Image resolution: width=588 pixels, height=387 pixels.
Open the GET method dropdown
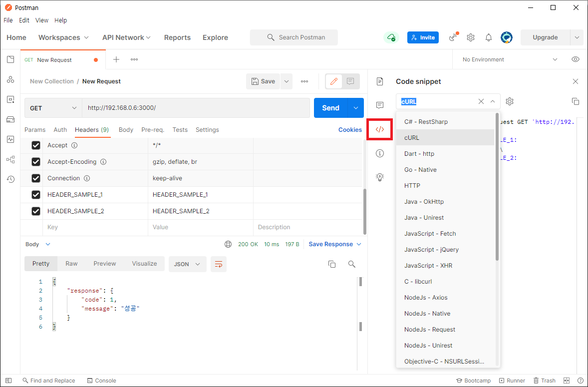(53, 108)
